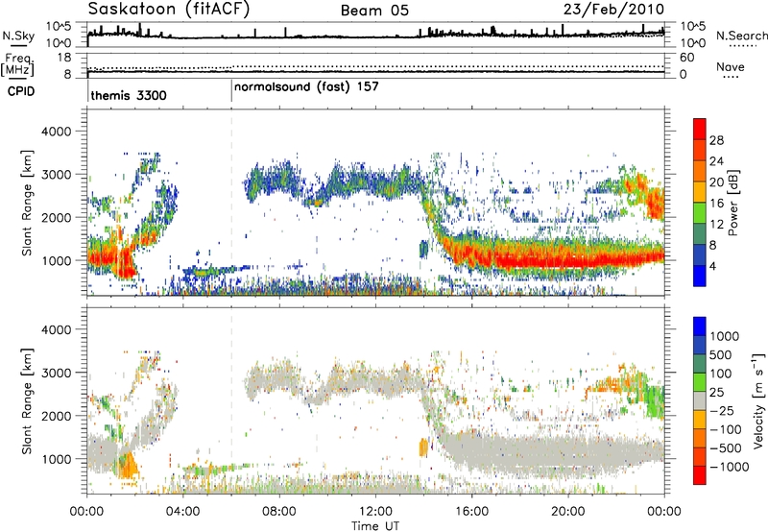Click the 'Power [dB]' colorbar title
This screenshot has width=768, height=532.
coord(733,203)
